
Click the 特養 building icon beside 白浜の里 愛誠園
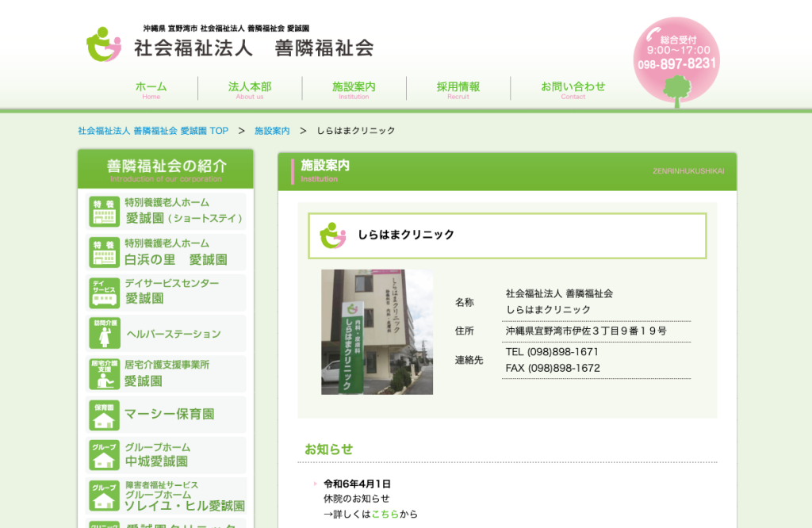point(104,253)
